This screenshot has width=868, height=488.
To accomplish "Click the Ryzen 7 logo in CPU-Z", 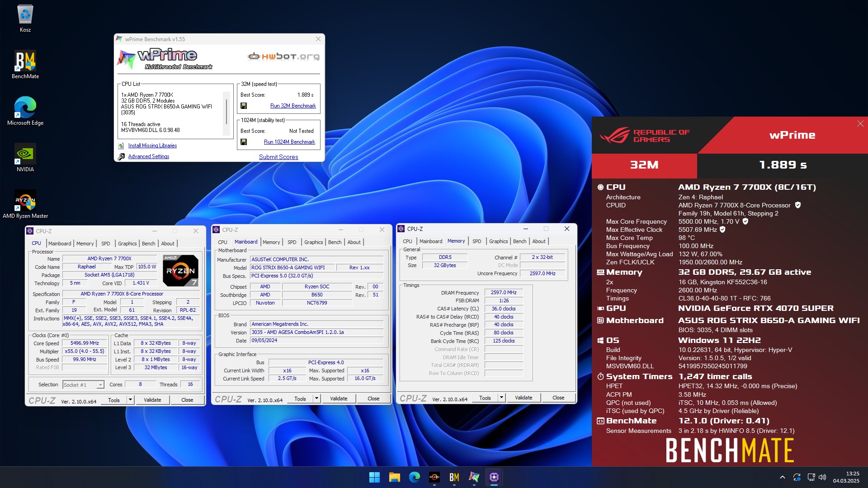I will coord(180,270).
